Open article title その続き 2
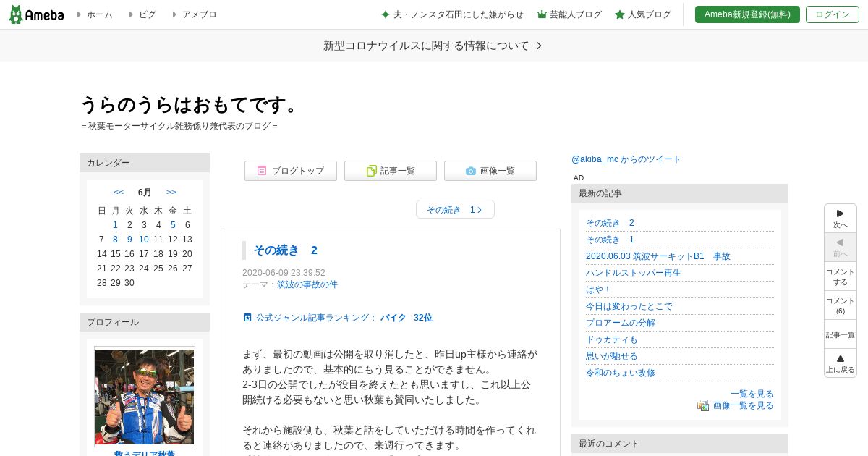This screenshot has height=456, width=868. pyautogui.click(x=285, y=250)
